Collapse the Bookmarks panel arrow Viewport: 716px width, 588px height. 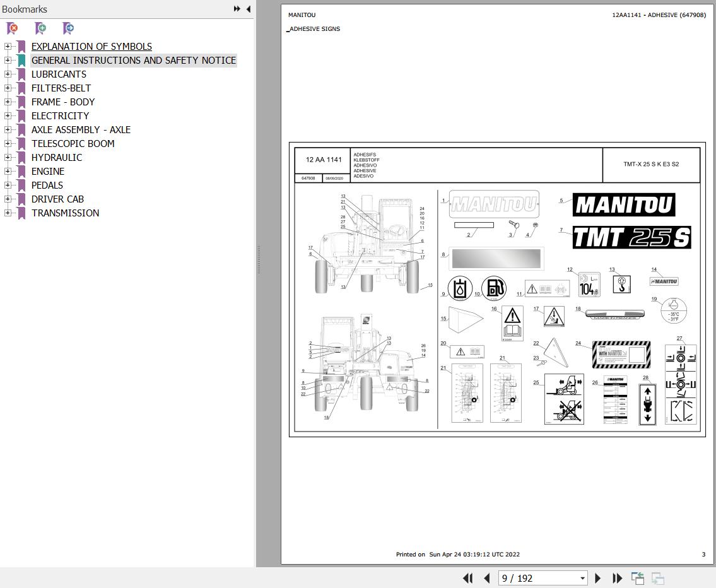pyautogui.click(x=249, y=9)
